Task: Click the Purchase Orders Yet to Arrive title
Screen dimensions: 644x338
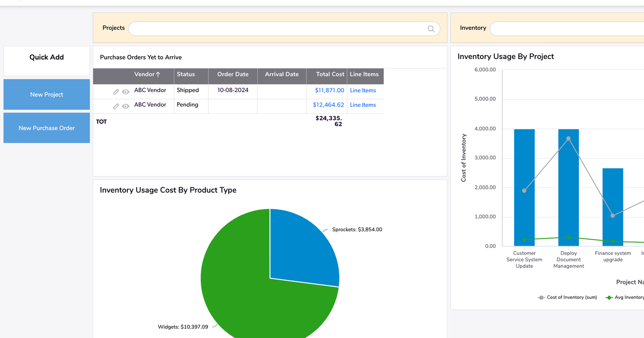Action: (141, 57)
